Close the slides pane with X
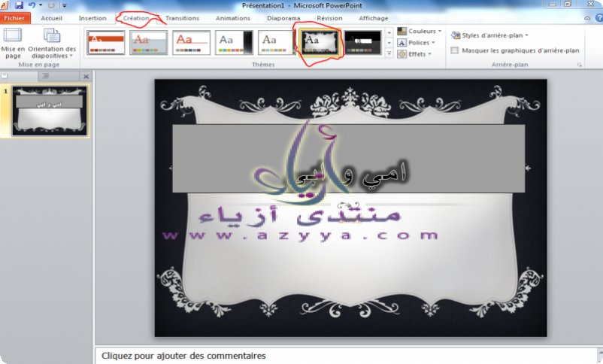This screenshot has width=603, height=364. coord(86,77)
